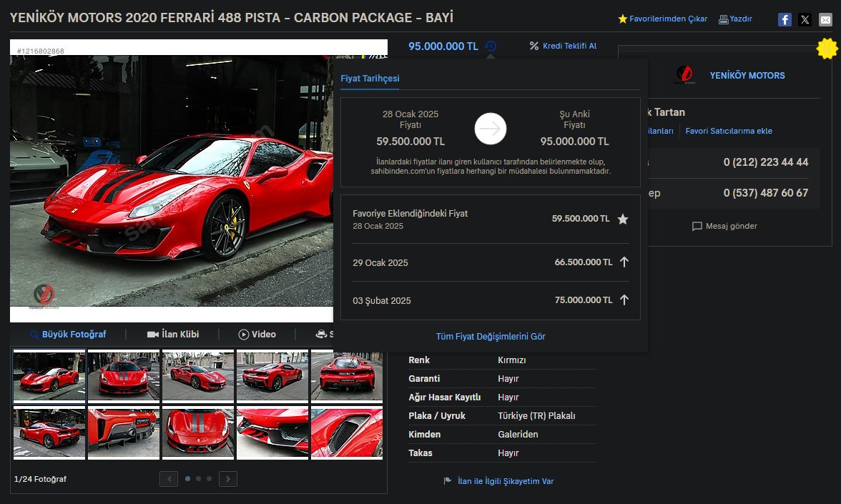
Task: Click the 1/24 Fotoğraf counter
Action: click(40, 479)
